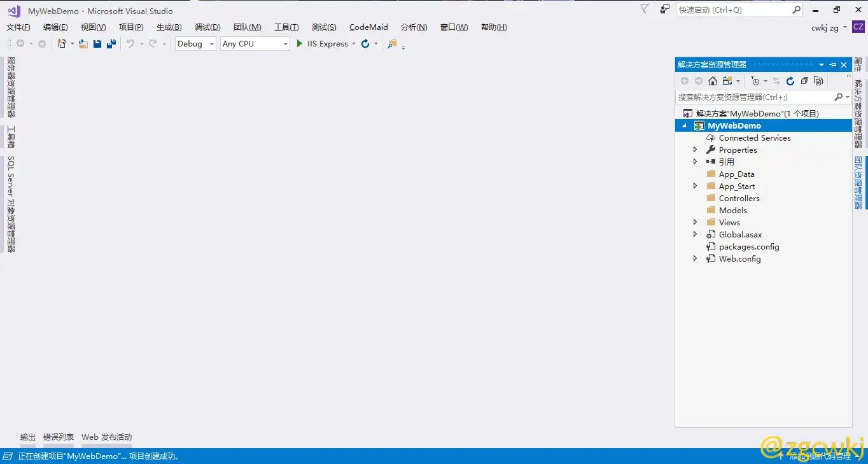Open the 文件(F) menu
Screen dimensions: 868x464
(x=18, y=27)
